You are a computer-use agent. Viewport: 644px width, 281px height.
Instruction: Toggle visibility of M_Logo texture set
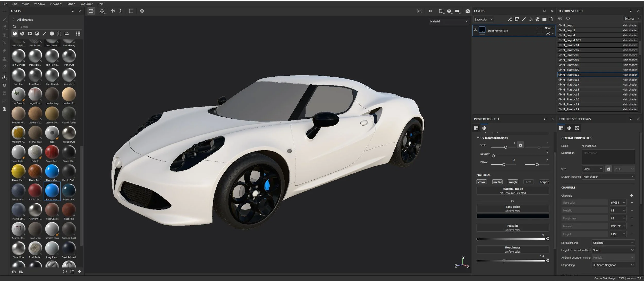click(x=560, y=25)
